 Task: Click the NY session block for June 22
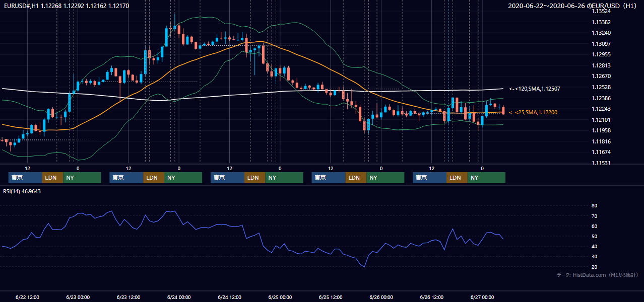(82, 178)
